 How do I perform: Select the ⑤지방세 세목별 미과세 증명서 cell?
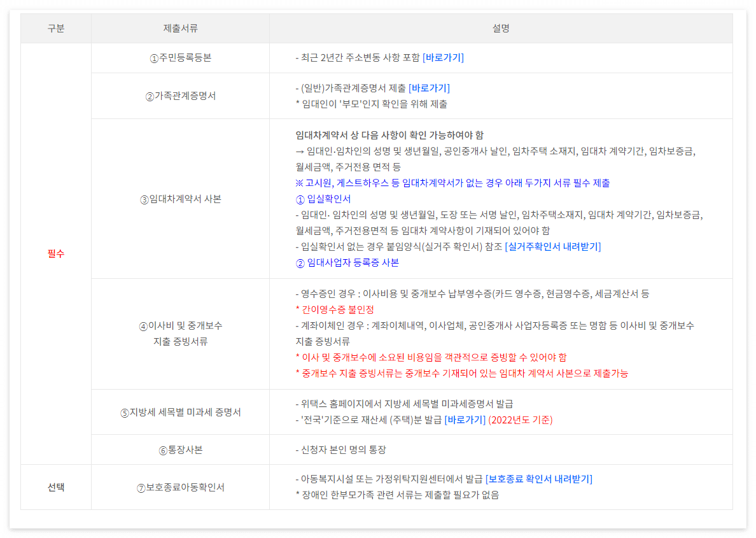pyautogui.click(x=180, y=412)
